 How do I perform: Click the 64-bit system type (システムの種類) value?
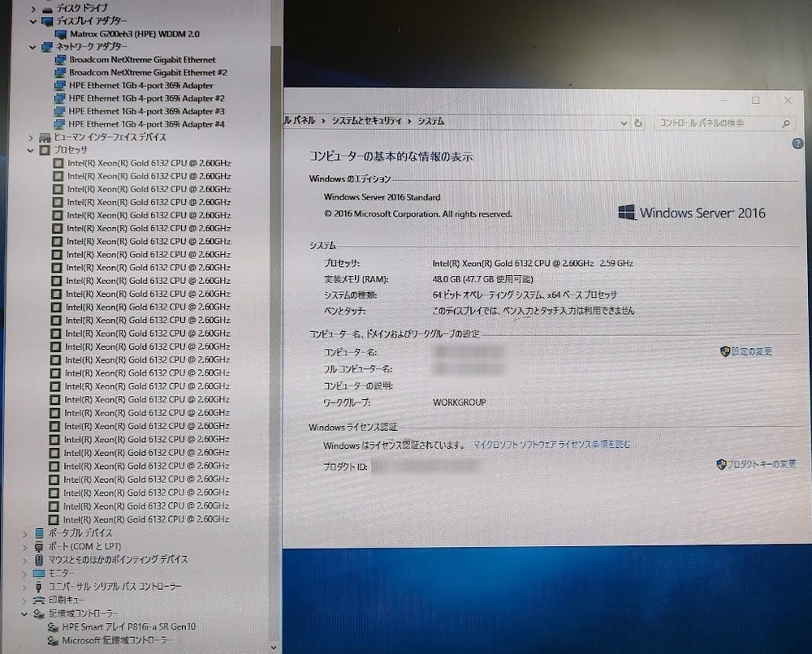[x=525, y=295]
